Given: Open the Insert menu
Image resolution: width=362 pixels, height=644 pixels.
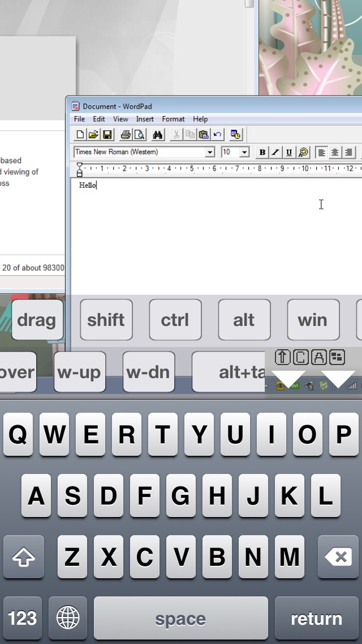Looking at the screenshot, I should (x=145, y=119).
